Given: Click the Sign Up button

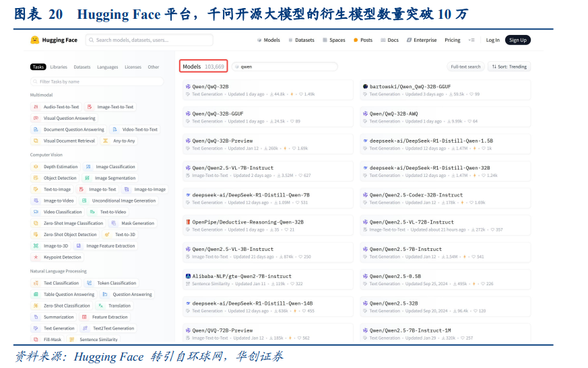Looking at the screenshot, I should [518, 40].
